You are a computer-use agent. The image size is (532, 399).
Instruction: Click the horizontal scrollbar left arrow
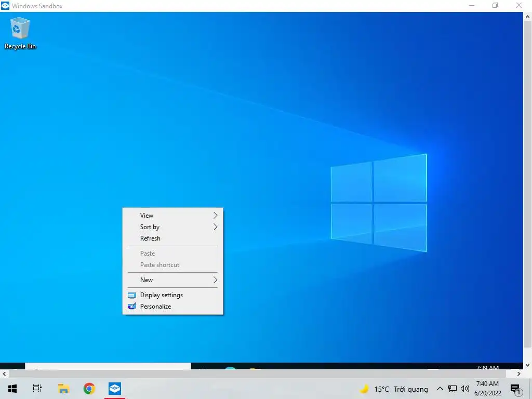4,374
